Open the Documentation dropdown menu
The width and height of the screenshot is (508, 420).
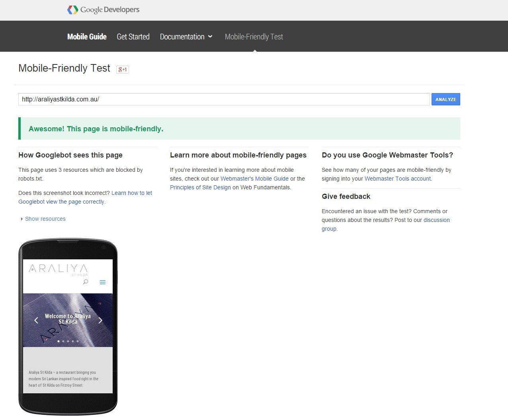click(x=186, y=37)
